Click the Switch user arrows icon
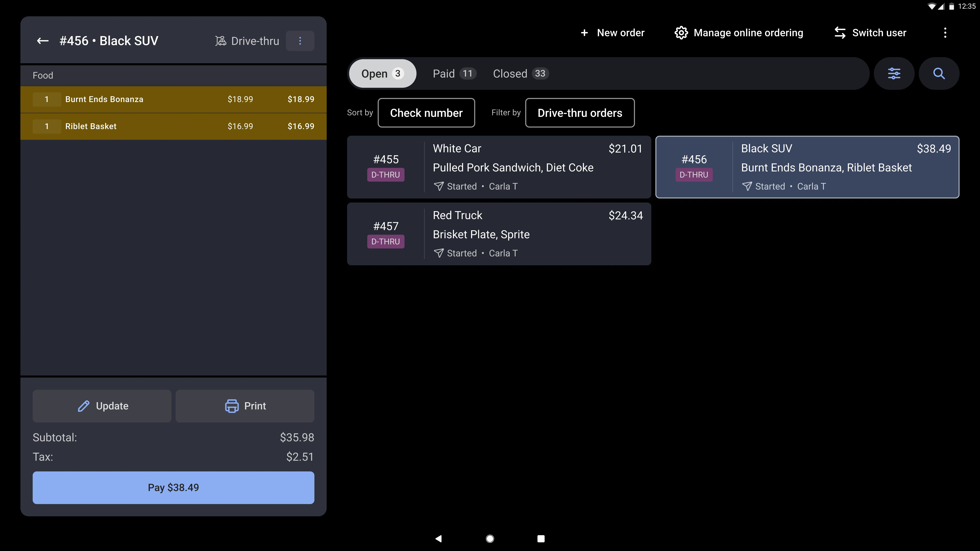 tap(840, 33)
